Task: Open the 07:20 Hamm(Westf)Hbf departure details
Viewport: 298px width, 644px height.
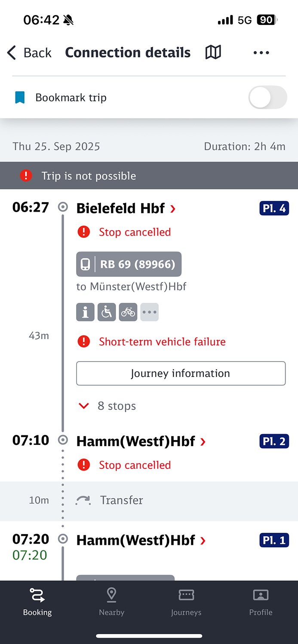Action: click(141, 540)
